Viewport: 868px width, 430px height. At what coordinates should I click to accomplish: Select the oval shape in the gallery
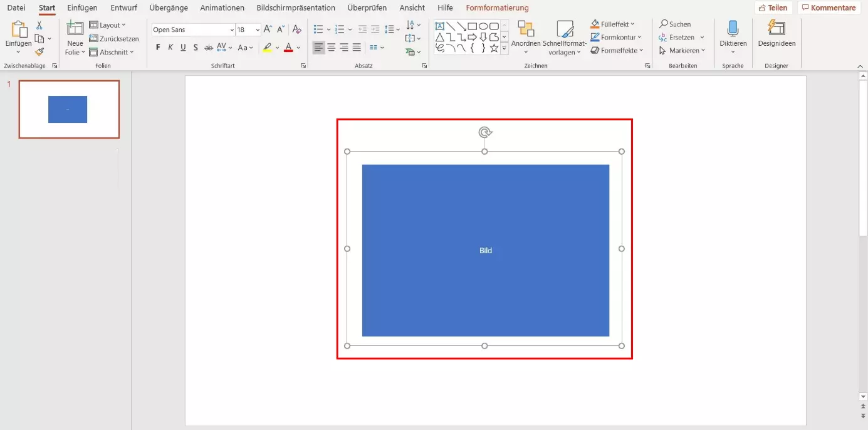pyautogui.click(x=483, y=26)
